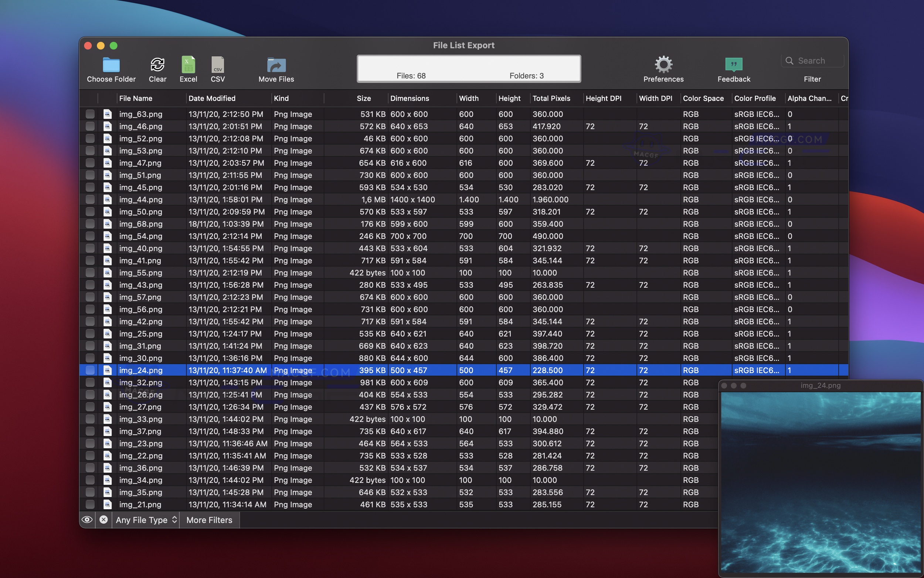Click the magnifier icon in Search field
This screenshot has width=924, height=578.
[789, 60]
